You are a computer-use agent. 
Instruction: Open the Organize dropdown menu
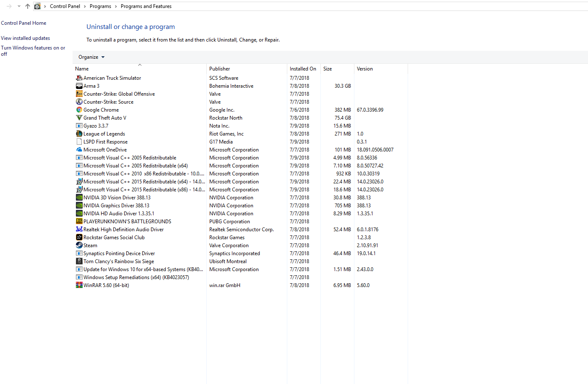[91, 57]
